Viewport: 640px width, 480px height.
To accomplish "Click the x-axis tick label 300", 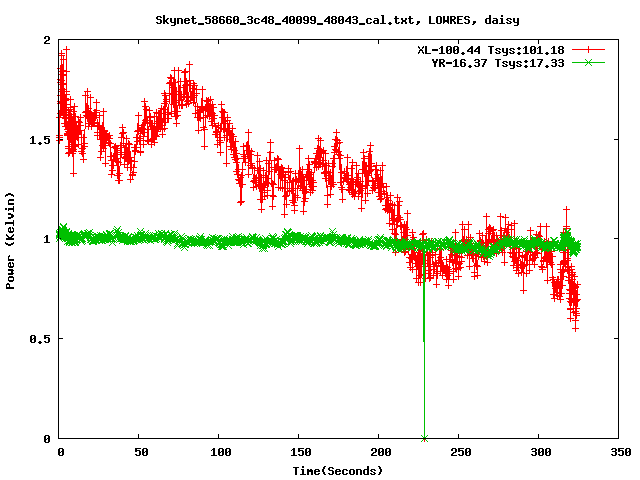I will point(541,452).
